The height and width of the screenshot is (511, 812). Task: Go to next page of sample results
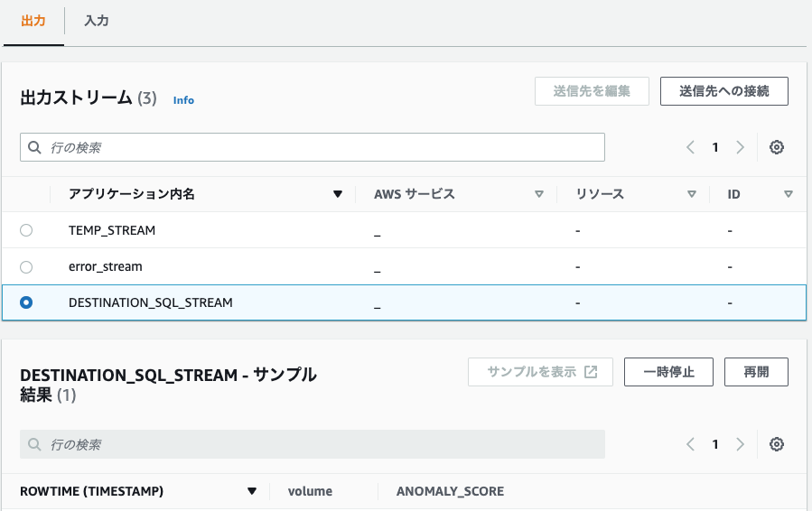(741, 444)
